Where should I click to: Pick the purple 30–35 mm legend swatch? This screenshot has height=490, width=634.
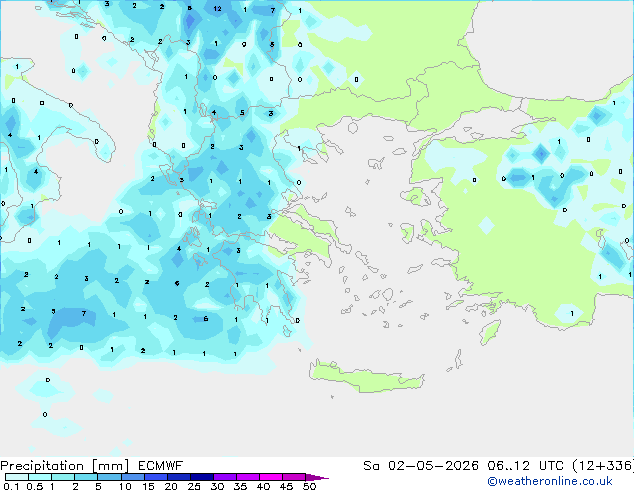point(225,477)
